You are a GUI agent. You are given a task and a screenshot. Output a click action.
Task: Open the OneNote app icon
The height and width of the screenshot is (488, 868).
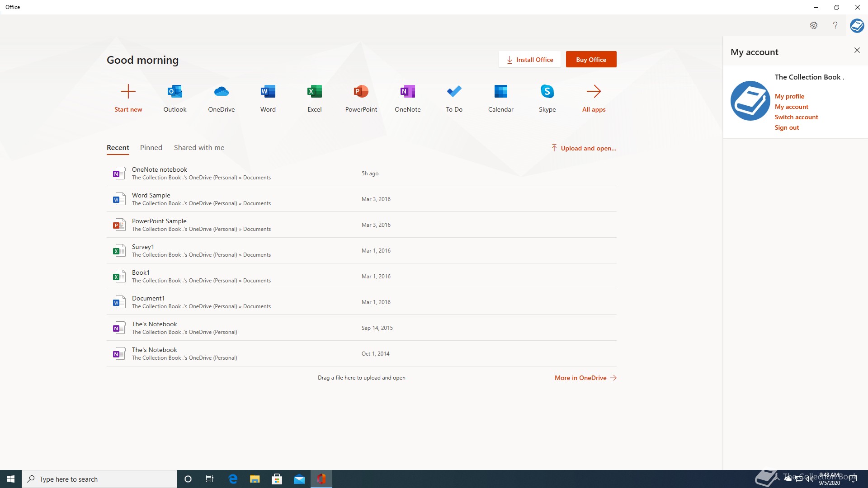pyautogui.click(x=407, y=92)
